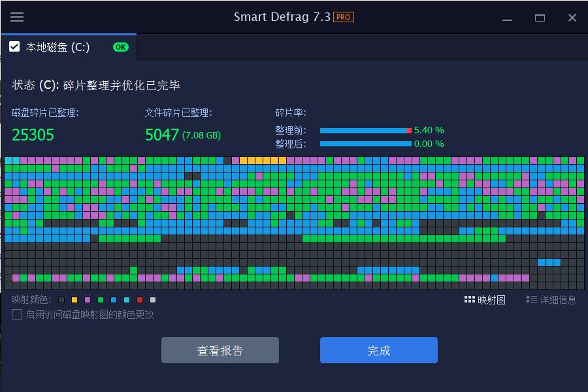Click the OK status badge on the C: tab
Screen dimensions: 588x392
tap(120, 47)
